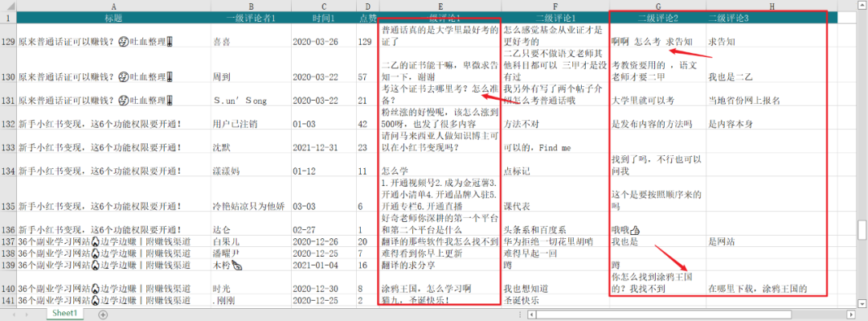Click the horizontal scrollbar left arrow
This screenshot has width=868, height=321.
tap(531, 315)
